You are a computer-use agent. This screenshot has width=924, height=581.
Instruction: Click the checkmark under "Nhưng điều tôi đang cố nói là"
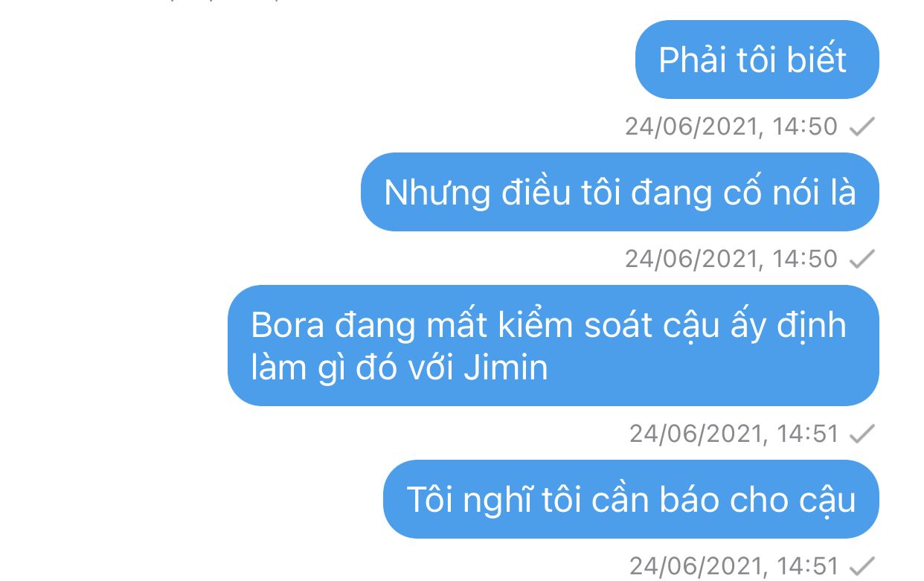tap(862, 259)
